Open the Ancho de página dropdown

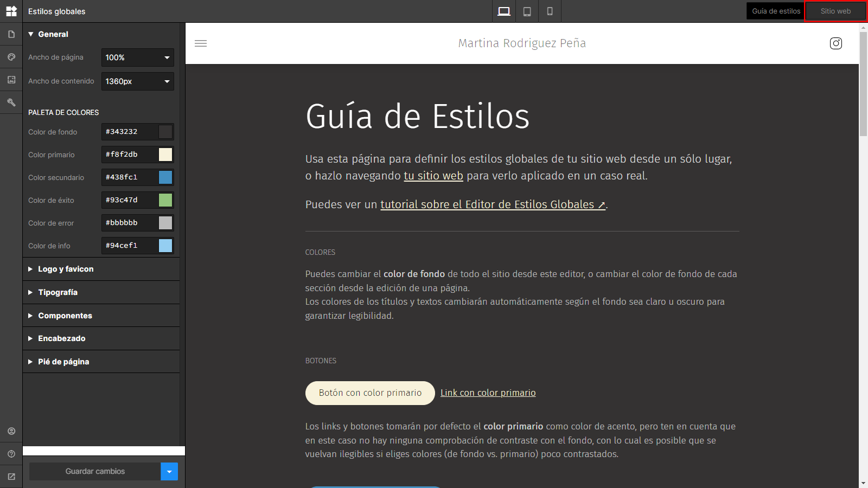point(138,57)
